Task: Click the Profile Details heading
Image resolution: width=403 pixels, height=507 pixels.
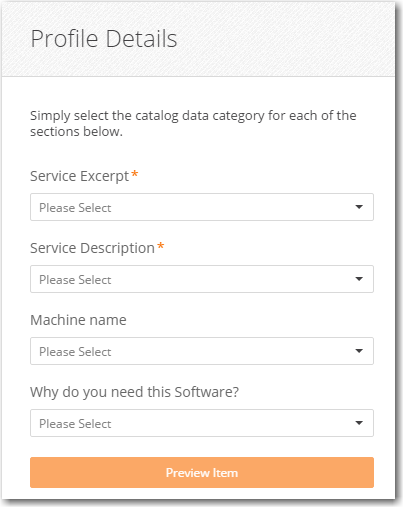Action: [x=104, y=39]
